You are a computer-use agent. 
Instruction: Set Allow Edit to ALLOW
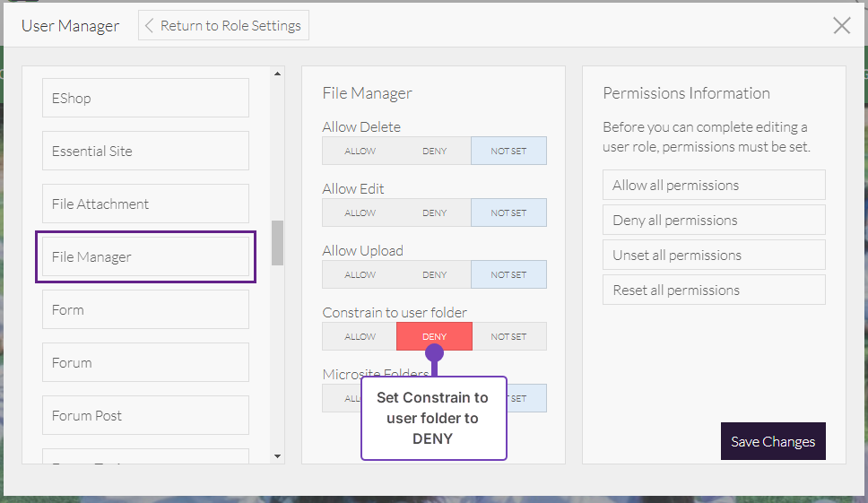click(360, 212)
